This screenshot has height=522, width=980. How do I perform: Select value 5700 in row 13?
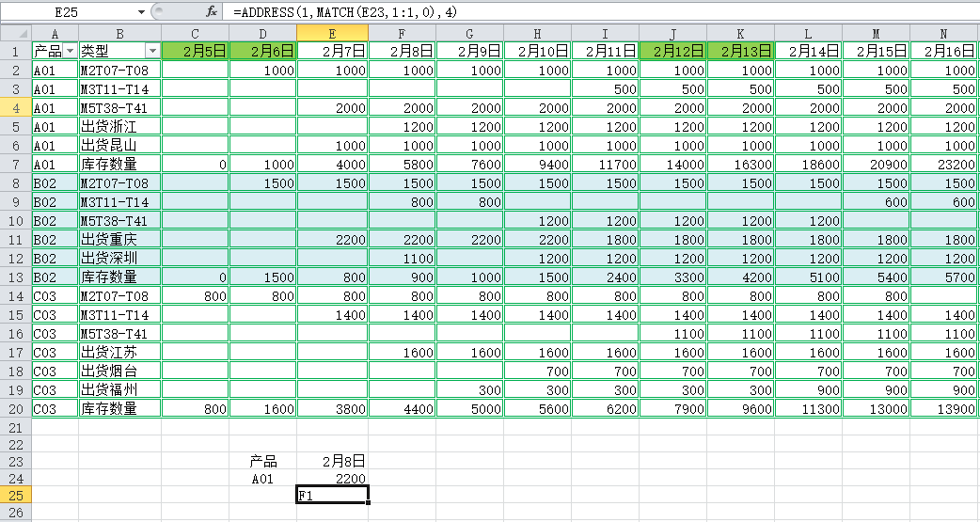click(x=943, y=277)
